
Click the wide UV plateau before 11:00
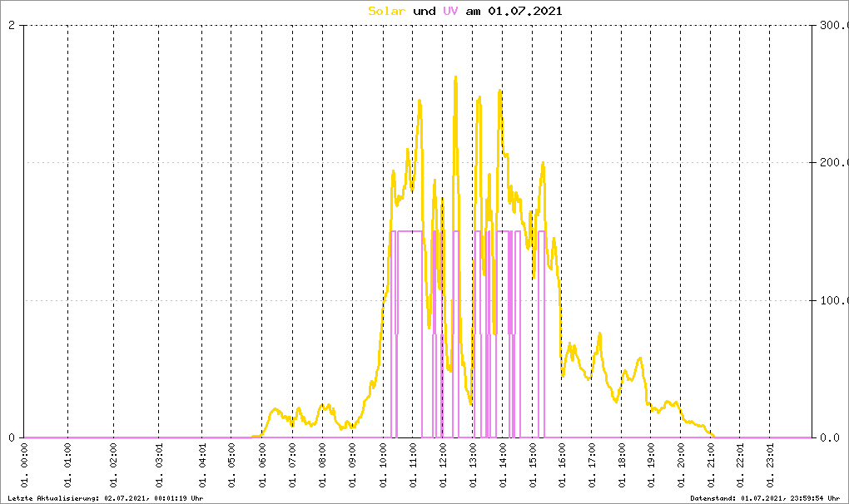(x=410, y=231)
